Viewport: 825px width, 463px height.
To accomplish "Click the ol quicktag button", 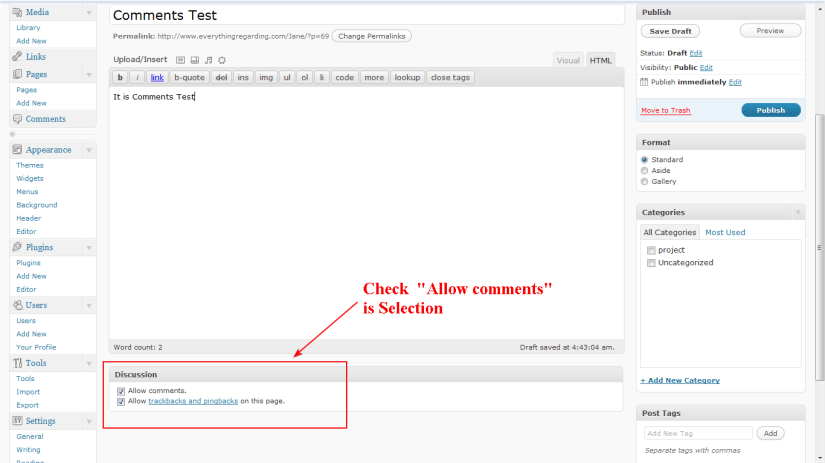I will pyautogui.click(x=305, y=77).
